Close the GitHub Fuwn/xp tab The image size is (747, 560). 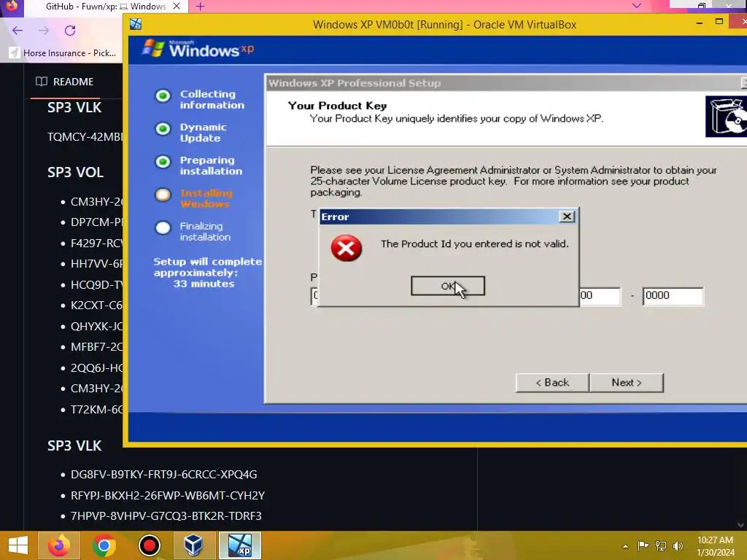[177, 6]
